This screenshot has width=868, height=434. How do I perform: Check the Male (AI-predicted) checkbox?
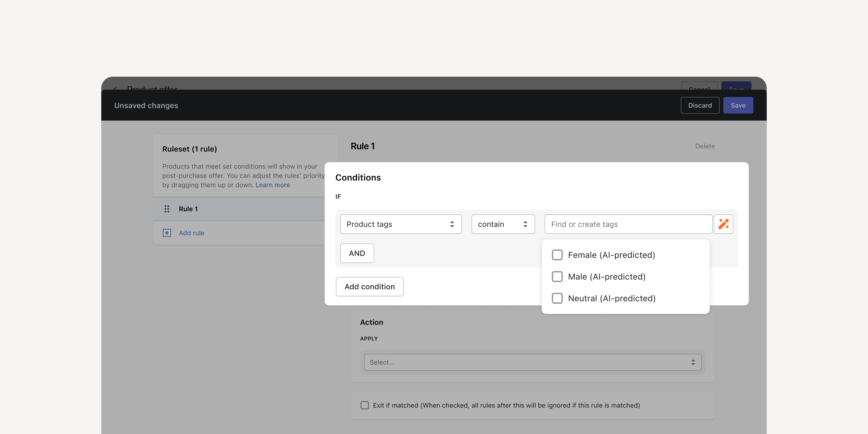(557, 277)
